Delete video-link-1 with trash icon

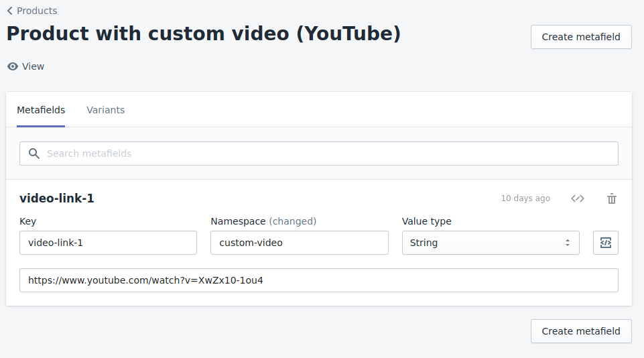tap(612, 198)
